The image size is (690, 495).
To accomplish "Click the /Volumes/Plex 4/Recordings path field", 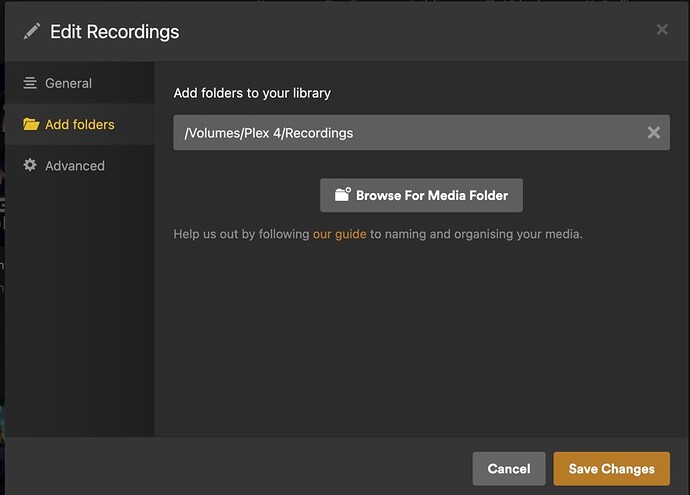I will (x=400, y=133).
